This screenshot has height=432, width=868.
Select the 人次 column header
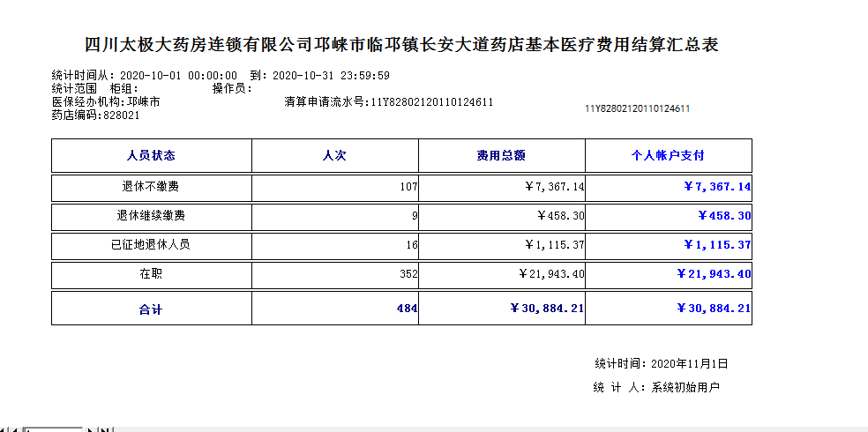click(334, 155)
